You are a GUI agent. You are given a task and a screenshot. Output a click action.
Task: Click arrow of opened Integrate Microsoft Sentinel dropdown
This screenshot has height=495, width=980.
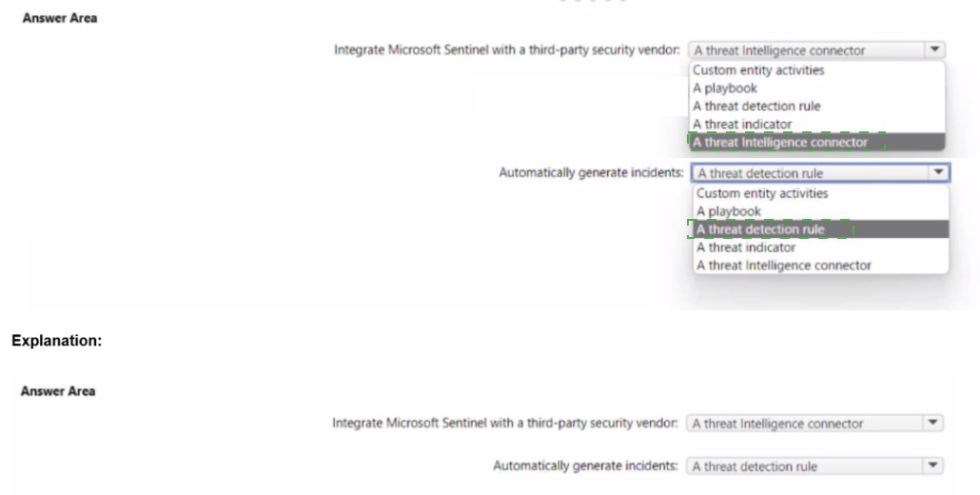click(x=934, y=50)
